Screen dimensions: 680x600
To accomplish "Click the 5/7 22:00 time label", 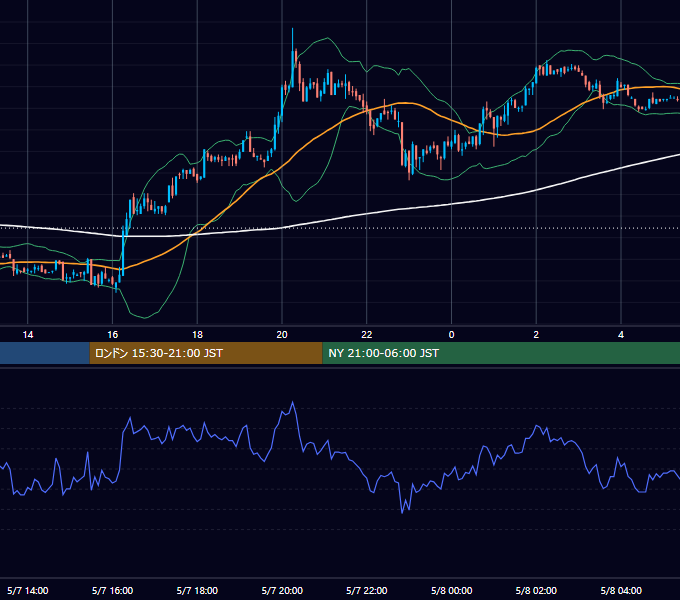I will (366, 590).
